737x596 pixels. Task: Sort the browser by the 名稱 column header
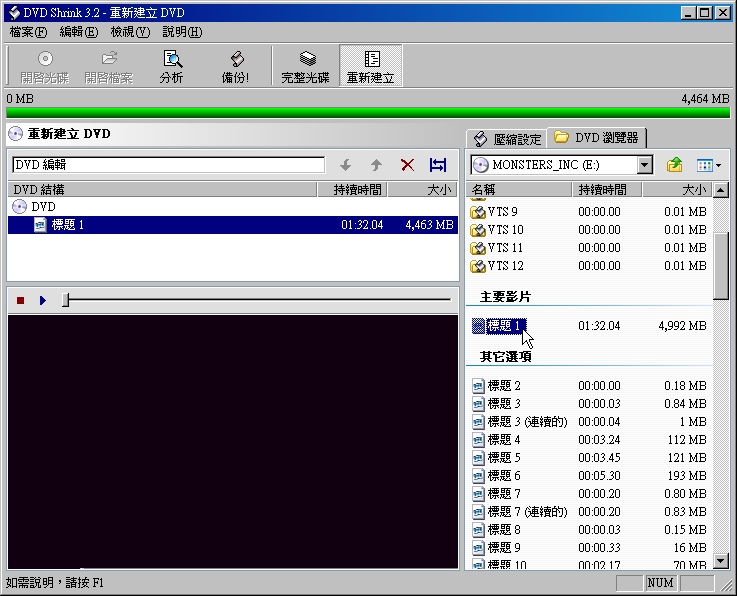[519, 190]
